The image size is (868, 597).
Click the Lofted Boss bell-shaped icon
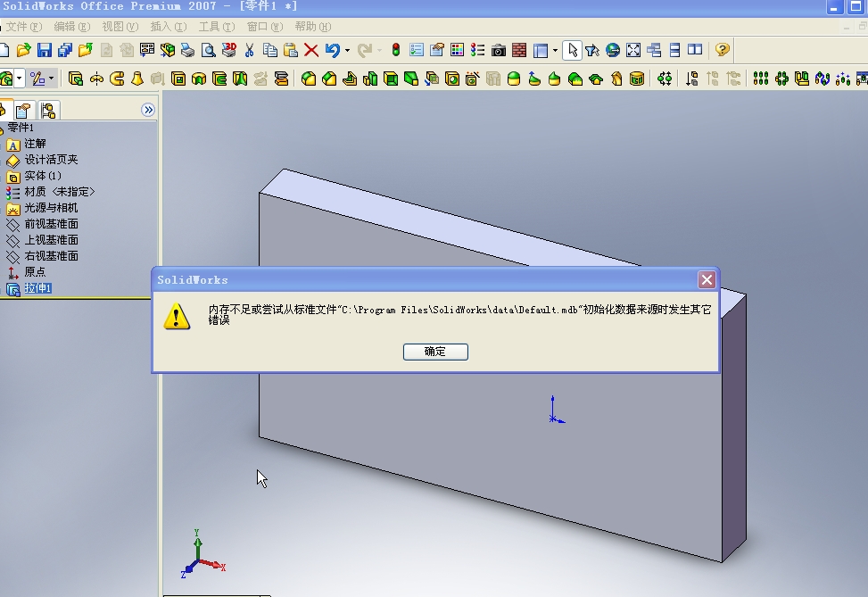click(x=137, y=79)
